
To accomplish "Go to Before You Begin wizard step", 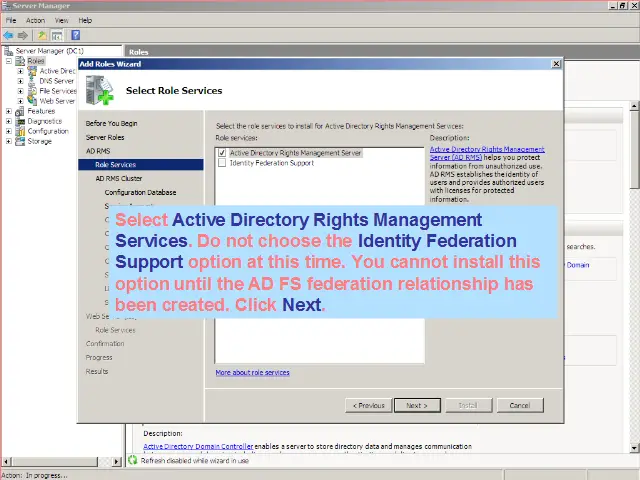I will pos(111,123).
